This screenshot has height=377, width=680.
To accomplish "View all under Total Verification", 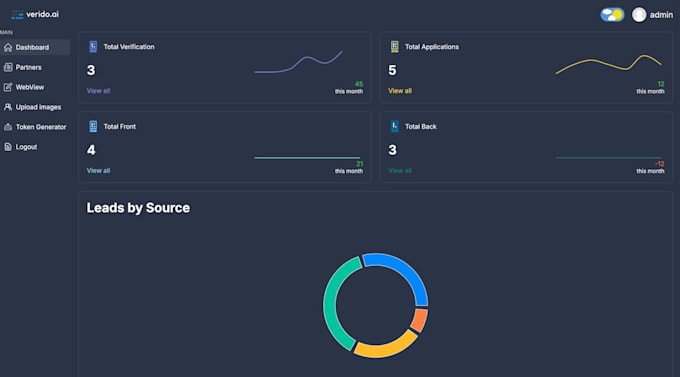I will point(98,91).
